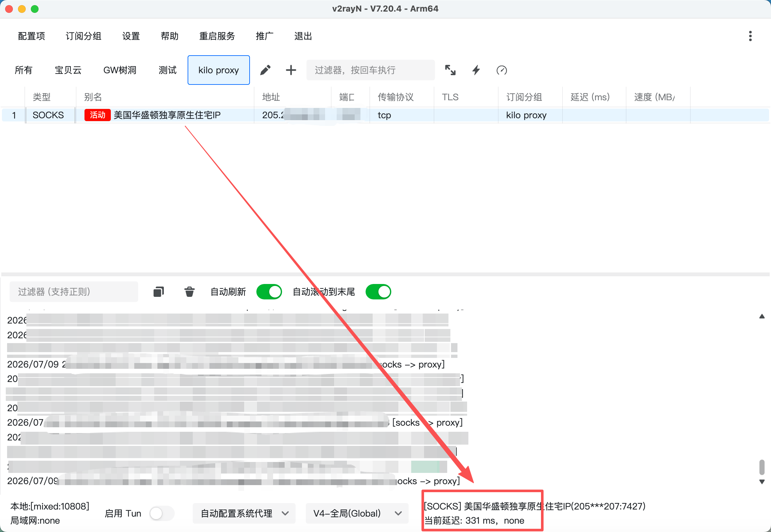
Task: Select the kilo proxy group tab
Action: click(x=219, y=70)
